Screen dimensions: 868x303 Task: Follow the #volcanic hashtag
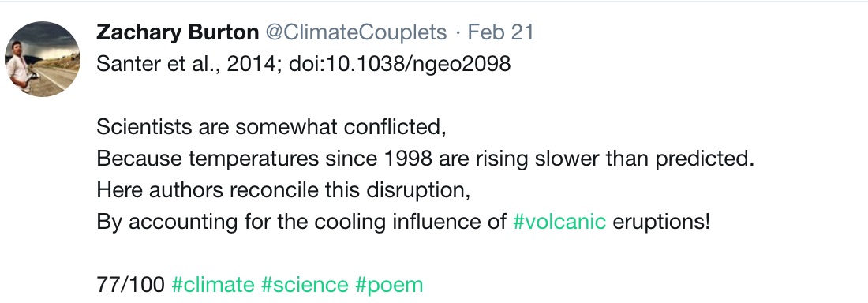[559, 223]
